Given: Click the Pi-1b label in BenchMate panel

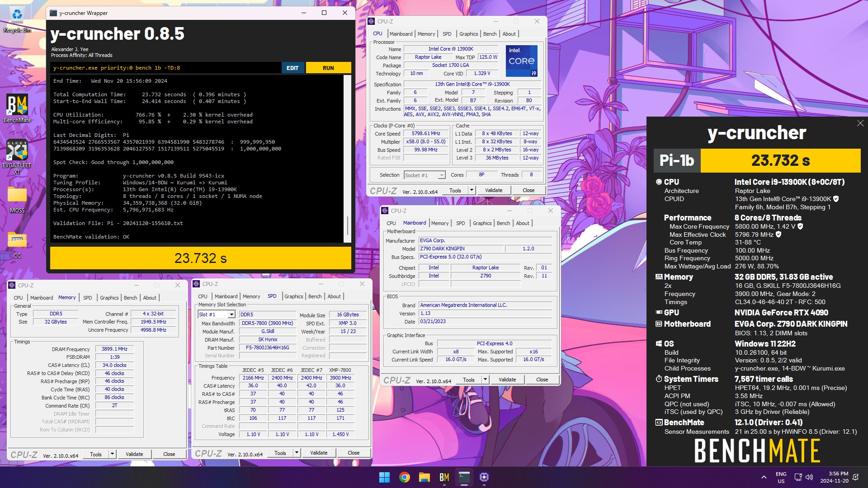Looking at the screenshot, I should pyautogui.click(x=677, y=160).
